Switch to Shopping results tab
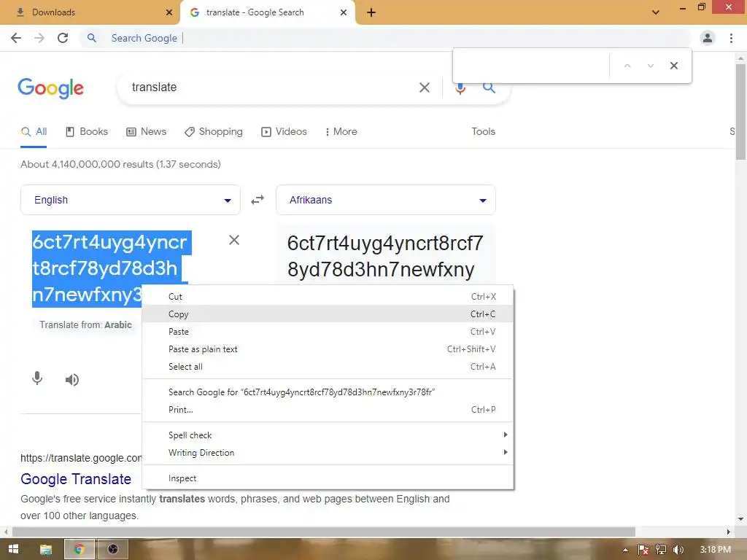Image resolution: width=747 pixels, height=560 pixels. tap(214, 132)
